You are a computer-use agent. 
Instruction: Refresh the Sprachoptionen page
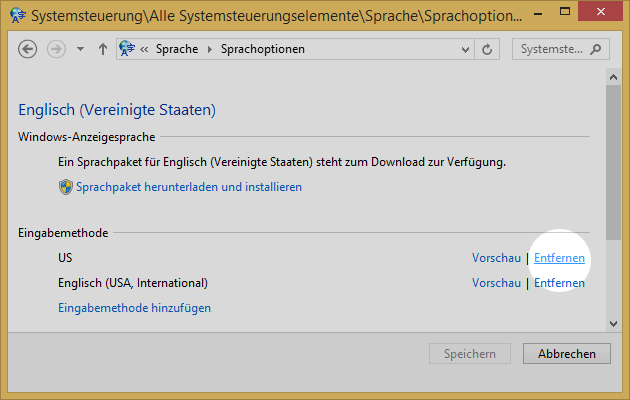tap(487, 49)
